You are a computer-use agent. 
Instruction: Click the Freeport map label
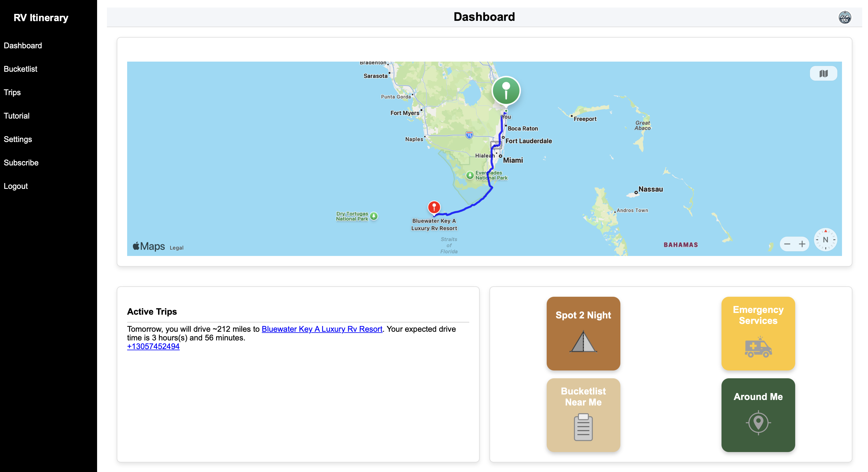(x=585, y=119)
